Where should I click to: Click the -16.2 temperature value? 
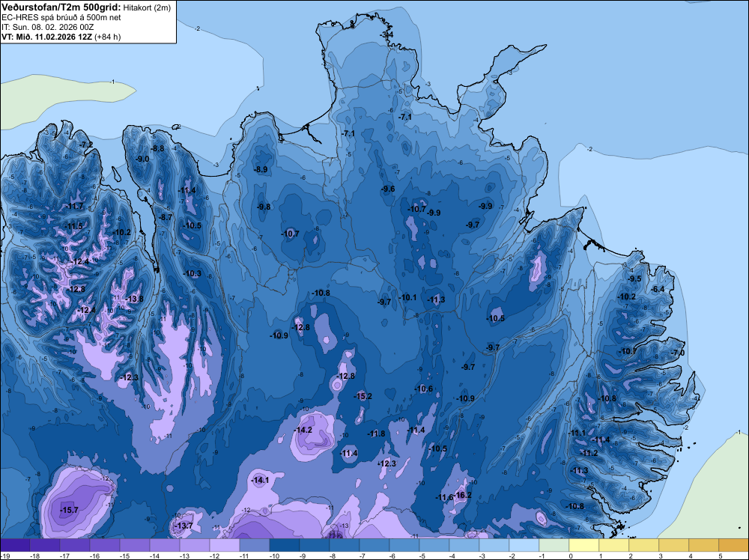pyautogui.click(x=463, y=495)
